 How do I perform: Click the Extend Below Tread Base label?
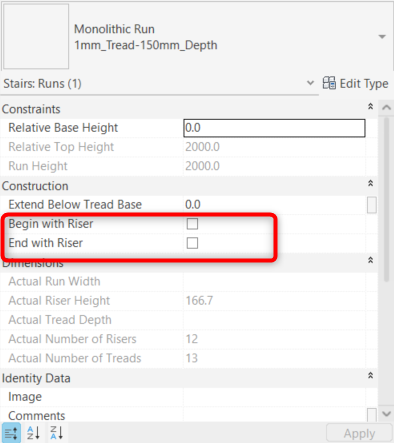pyautogui.click(x=75, y=205)
